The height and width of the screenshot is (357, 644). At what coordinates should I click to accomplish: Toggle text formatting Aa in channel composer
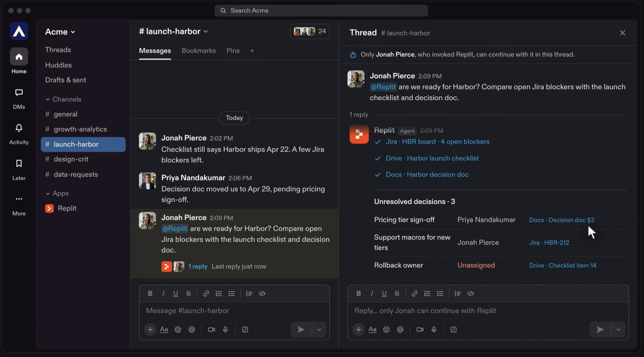[164, 329]
